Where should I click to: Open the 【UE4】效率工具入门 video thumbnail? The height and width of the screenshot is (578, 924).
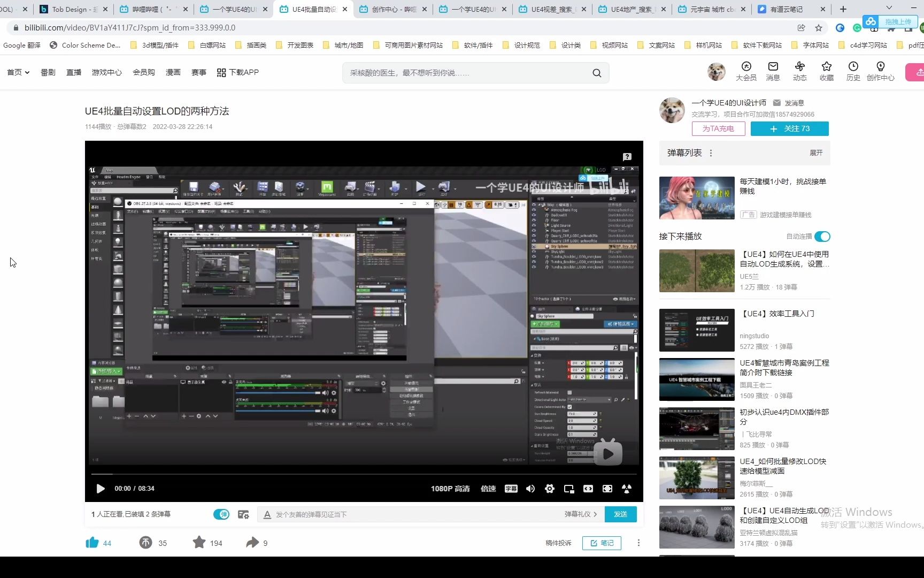point(697,330)
